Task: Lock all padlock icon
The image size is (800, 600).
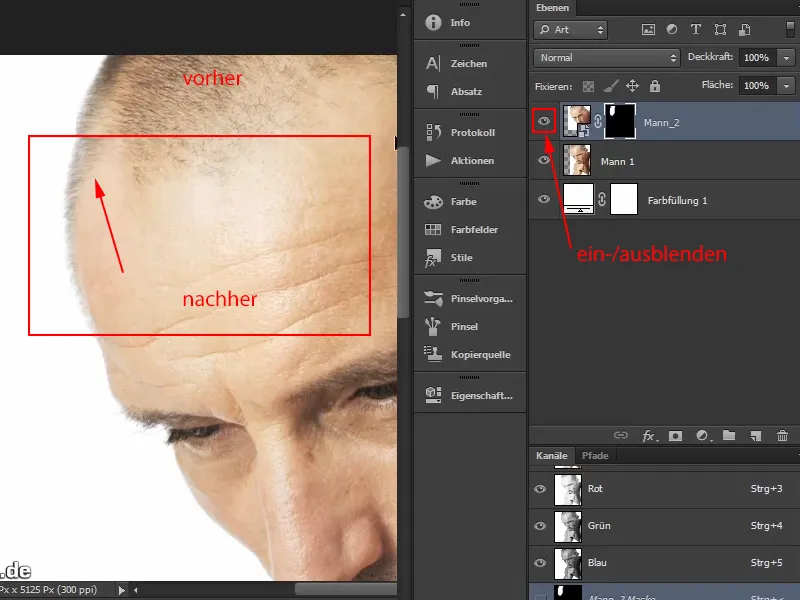Action: 655,86
